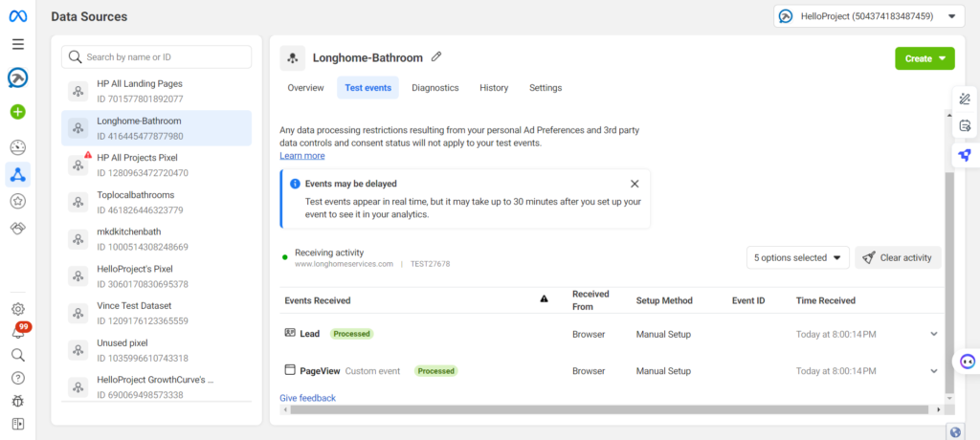Open the History tab
The height and width of the screenshot is (440, 980).
[x=494, y=87]
